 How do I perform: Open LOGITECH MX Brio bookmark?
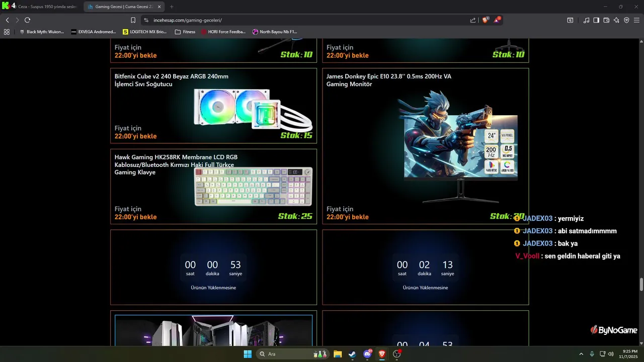(x=145, y=32)
